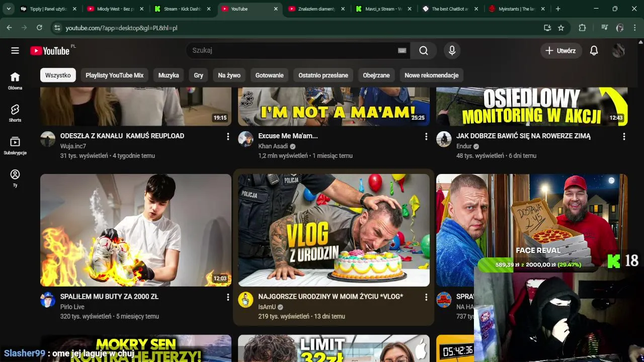Switch to Znalazłem diamenty browser tab
Image resolution: width=644 pixels, height=362 pixels.
(x=316, y=9)
